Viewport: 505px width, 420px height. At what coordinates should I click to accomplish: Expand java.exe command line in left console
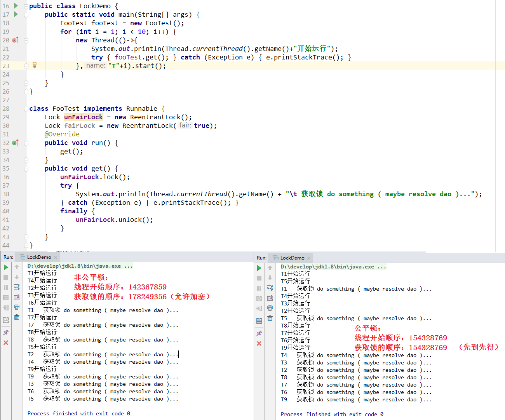(x=80, y=266)
